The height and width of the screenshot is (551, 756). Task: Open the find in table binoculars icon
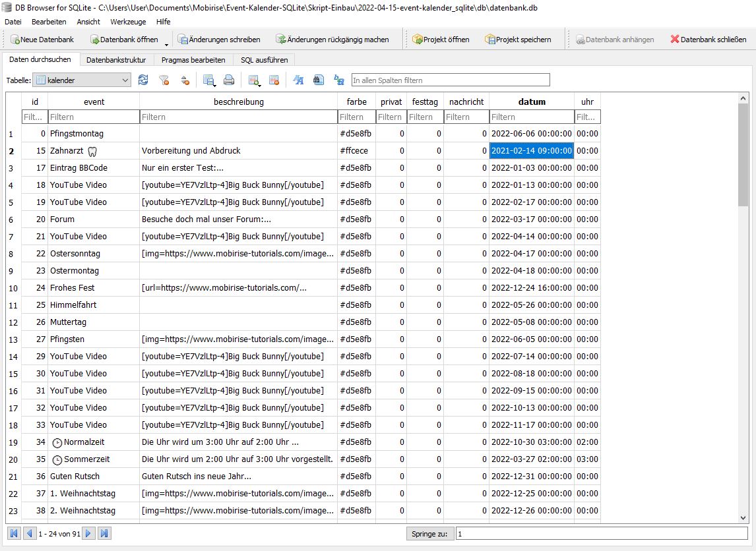318,80
